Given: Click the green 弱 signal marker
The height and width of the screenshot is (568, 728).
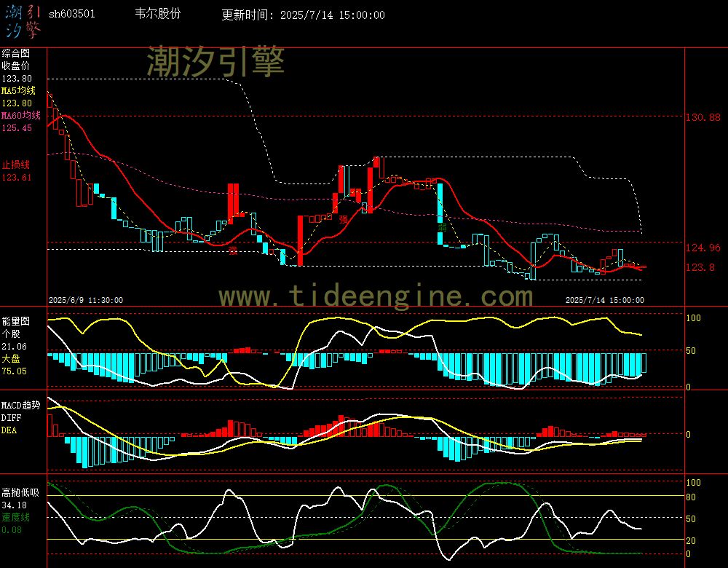Looking at the screenshot, I should (x=442, y=227).
